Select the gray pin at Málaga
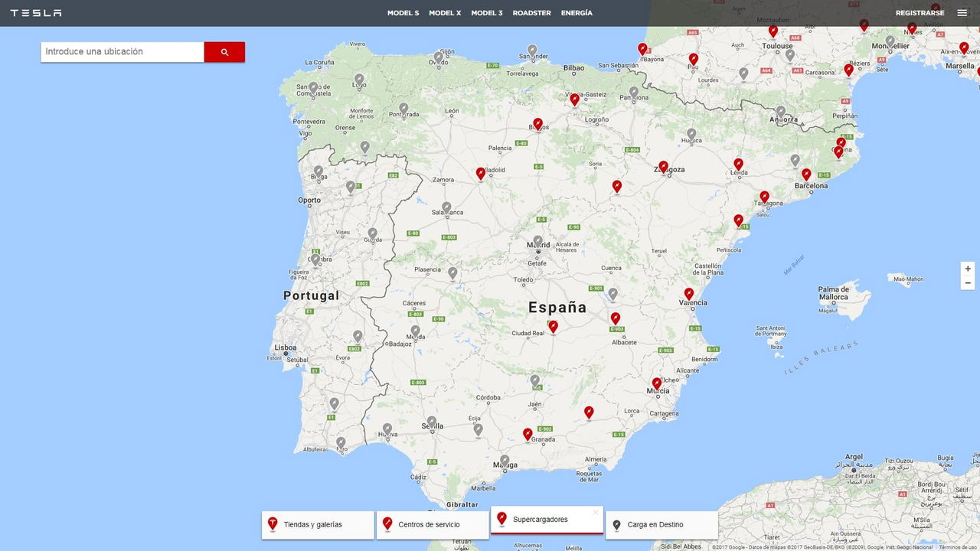Viewport: 980px width, 551px height. pos(505,461)
